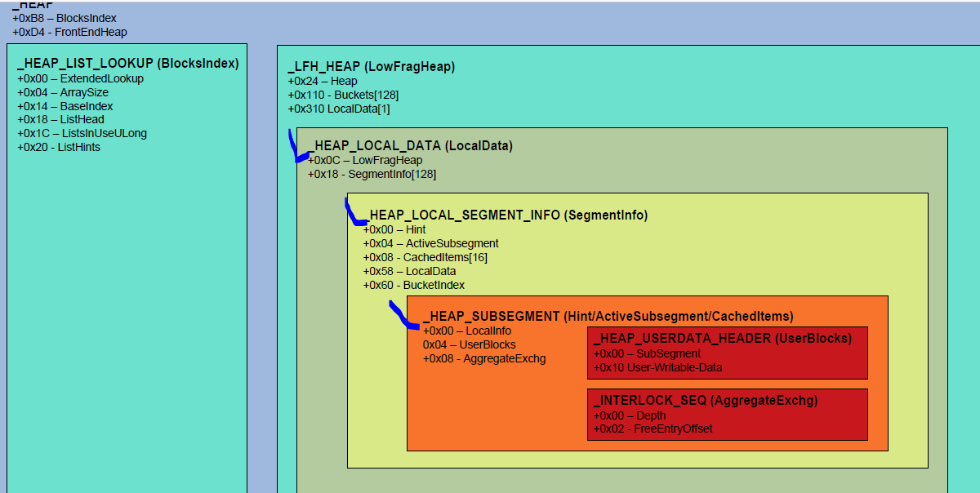Click the +0x10 User-Writable-Data line

[x=657, y=367]
